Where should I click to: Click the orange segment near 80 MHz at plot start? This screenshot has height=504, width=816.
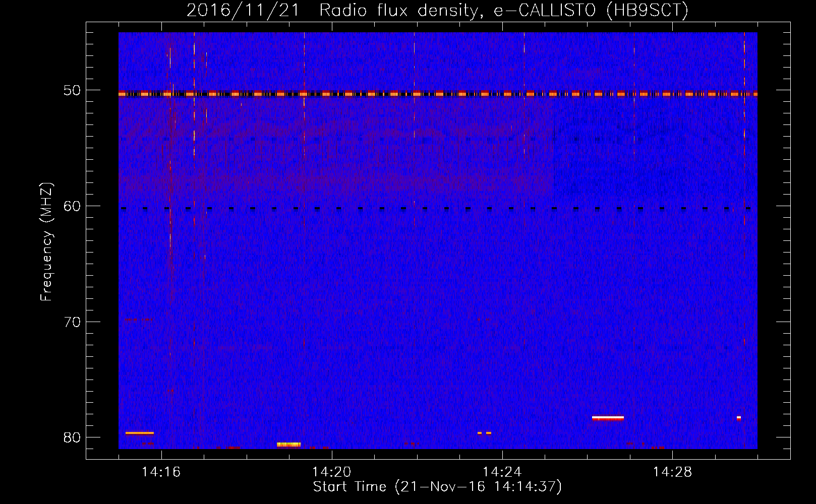point(140,433)
